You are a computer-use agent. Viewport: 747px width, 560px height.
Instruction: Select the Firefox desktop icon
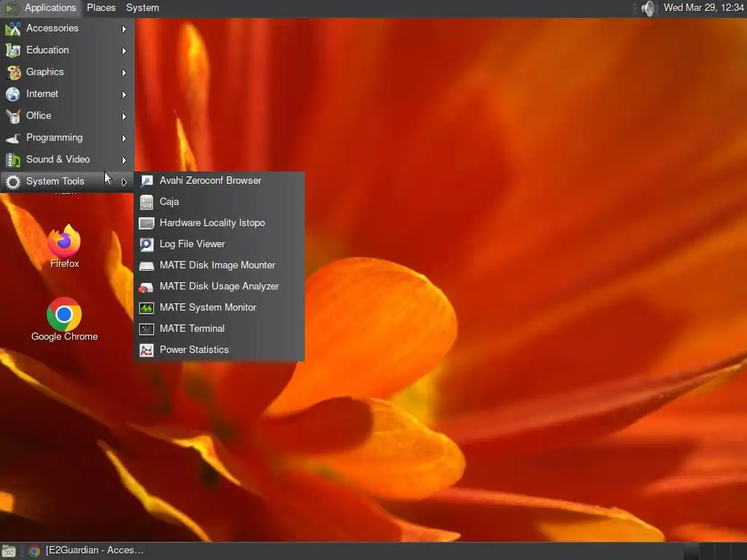(64, 241)
